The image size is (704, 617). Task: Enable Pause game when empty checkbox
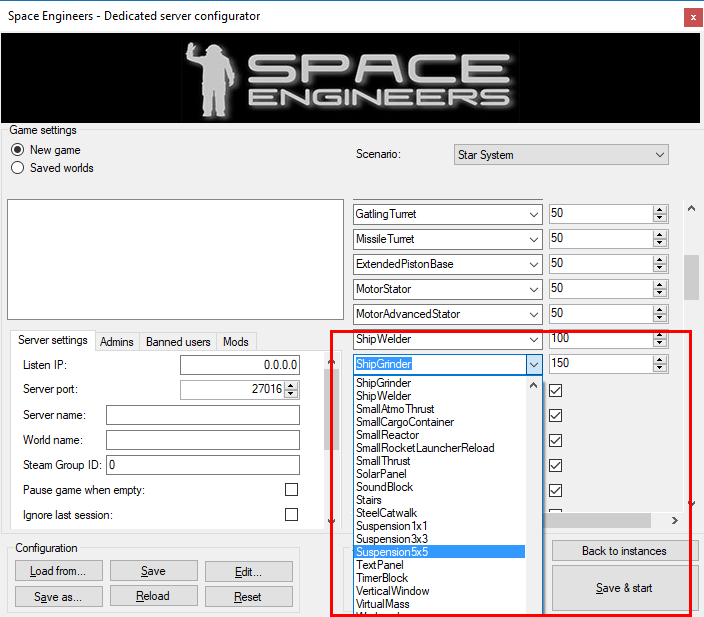[291, 490]
